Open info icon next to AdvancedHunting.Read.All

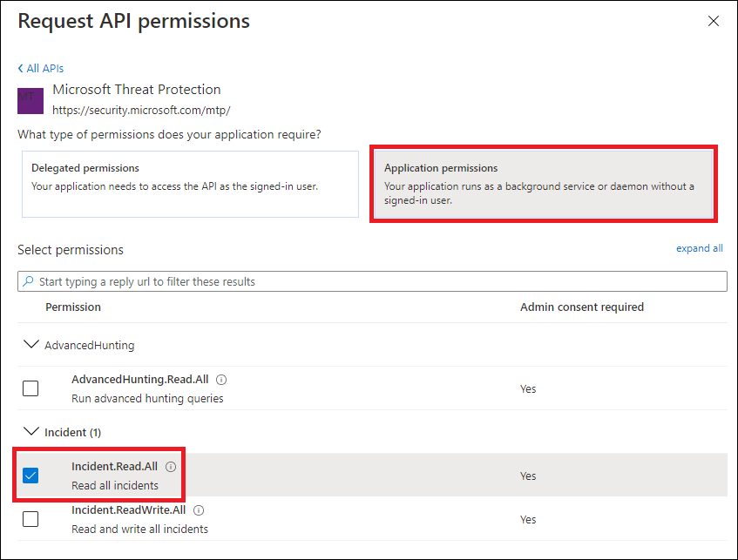[x=221, y=380]
